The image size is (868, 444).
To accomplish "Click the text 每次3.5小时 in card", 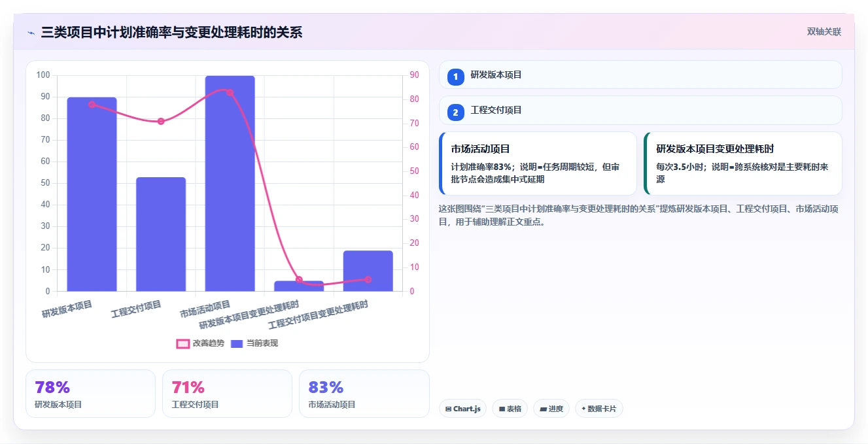I will 682,167.
